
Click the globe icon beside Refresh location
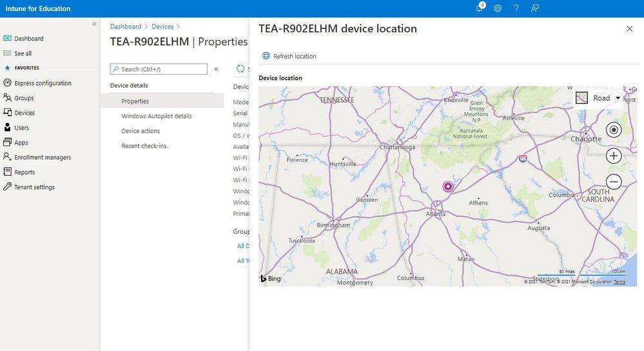[266, 55]
